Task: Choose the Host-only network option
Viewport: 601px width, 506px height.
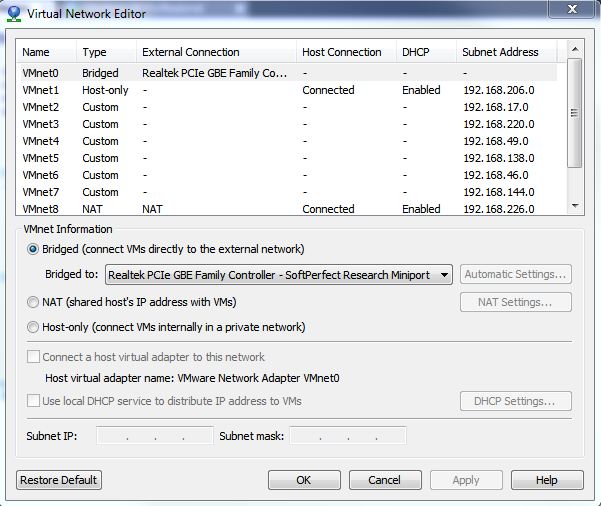Action: 34,327
